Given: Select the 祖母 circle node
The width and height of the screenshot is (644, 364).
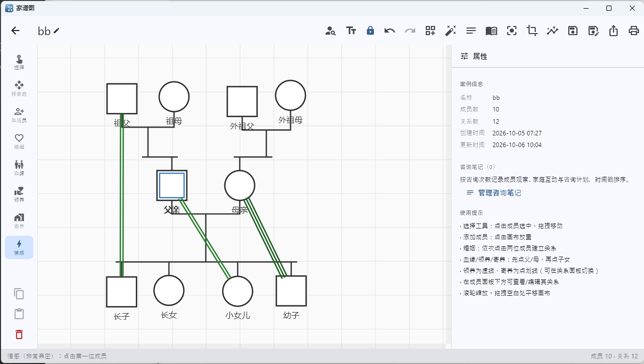Looking at the screenshot, I should coord(174,96).
